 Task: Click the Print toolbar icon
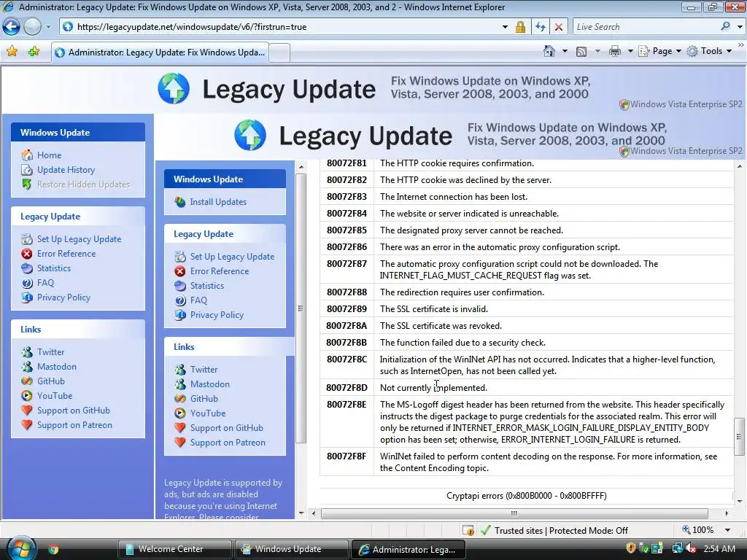pyautogui.click(x=615, y=51)
